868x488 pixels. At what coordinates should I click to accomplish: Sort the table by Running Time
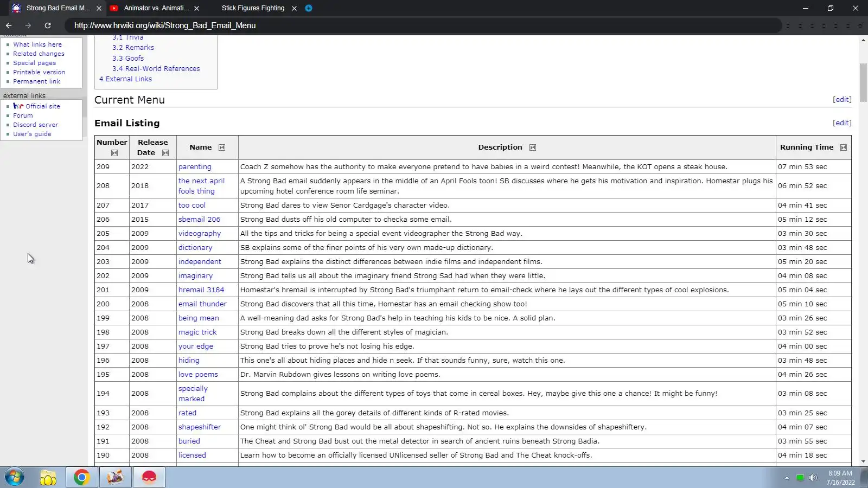click(844, 147)
